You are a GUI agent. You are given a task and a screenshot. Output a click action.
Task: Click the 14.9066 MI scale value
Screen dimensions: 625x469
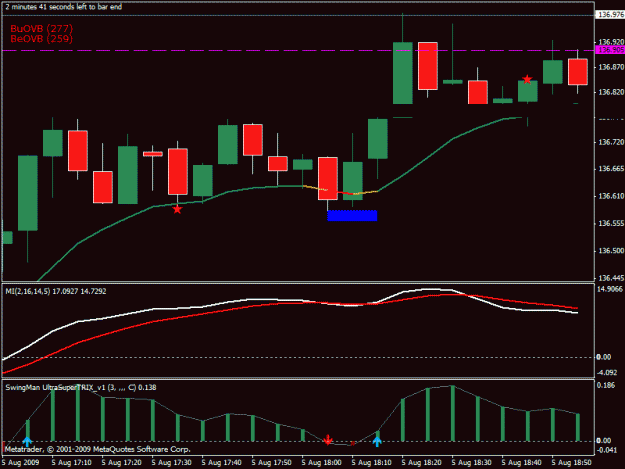[610, 289]
